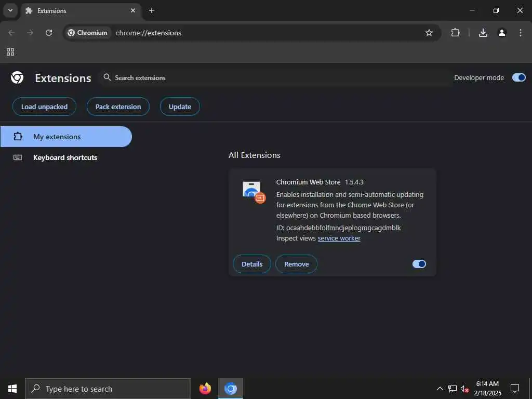Image resolution: width=532 pixels, height=399 pixels.
Task: Click the Chromium site info chip
Action: pos(87,33)
